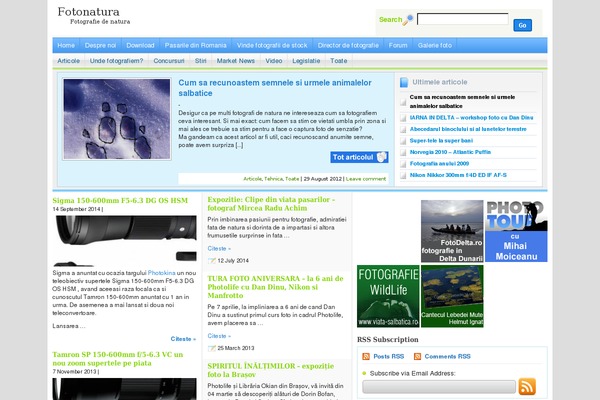Open Nikon Nikkor 300mm article link
The width and height of the screenshot is (600, 400).
pos(457,174)
